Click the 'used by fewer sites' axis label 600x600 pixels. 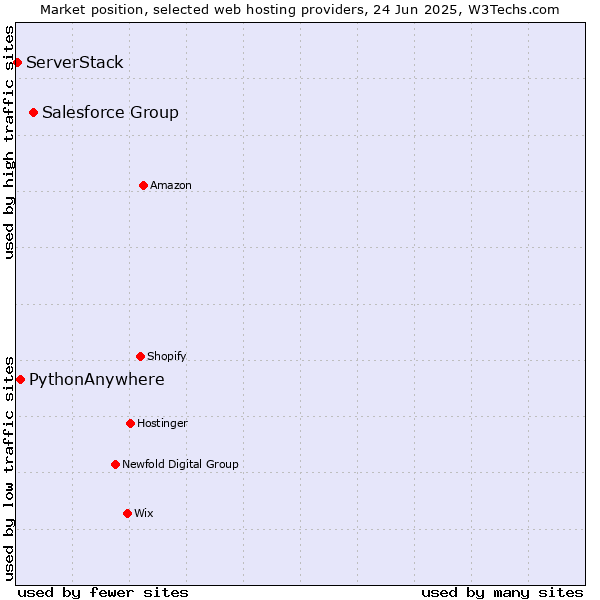[103, 593]
